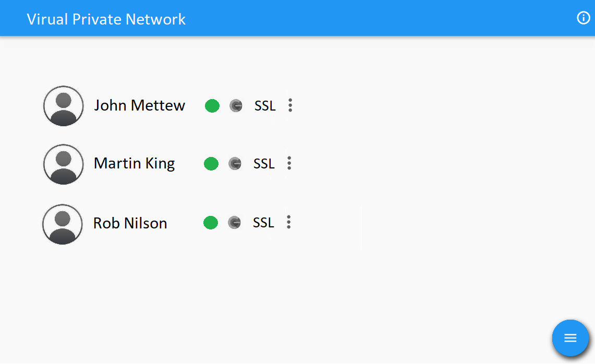Click Rob Nilson's avatar icon
595x364 pixels.
click(x=62, y=224)
